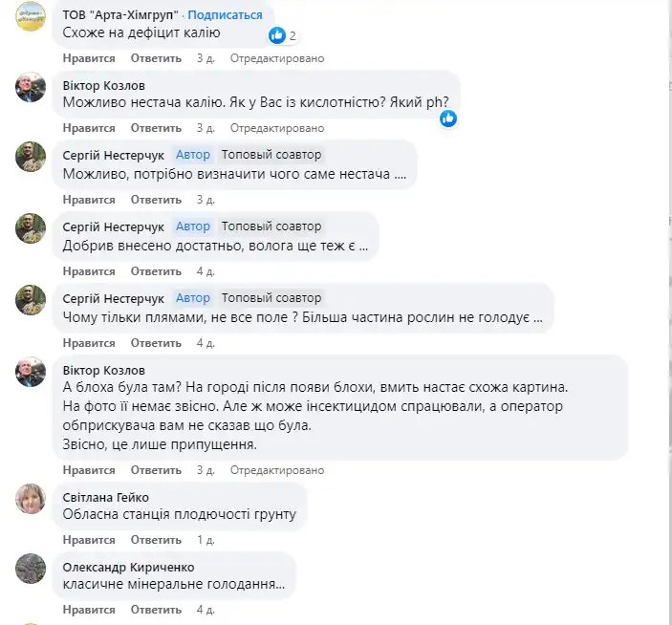Like the 'Чому тільки плямами' comment
The image size is (672, 625).
(89, 342)
